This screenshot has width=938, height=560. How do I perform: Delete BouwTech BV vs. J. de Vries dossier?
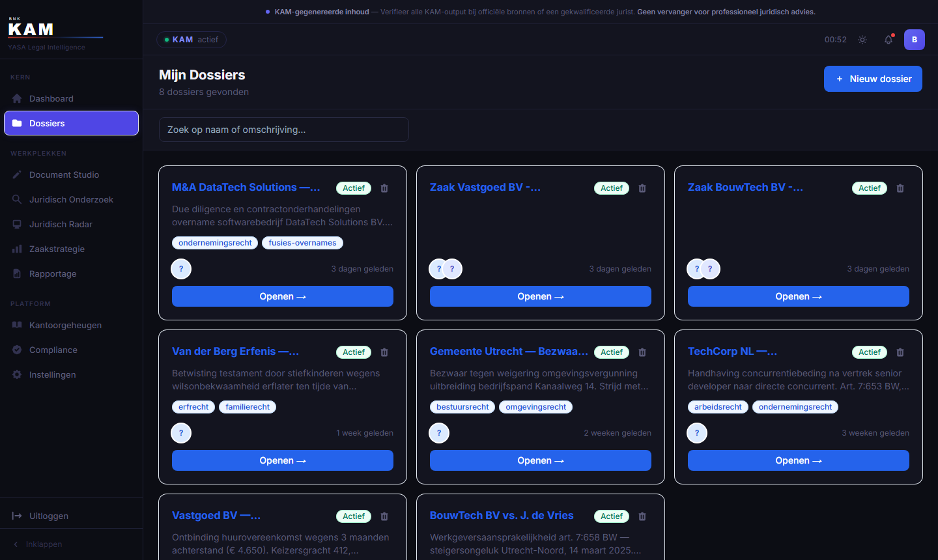tap(642, 516)
